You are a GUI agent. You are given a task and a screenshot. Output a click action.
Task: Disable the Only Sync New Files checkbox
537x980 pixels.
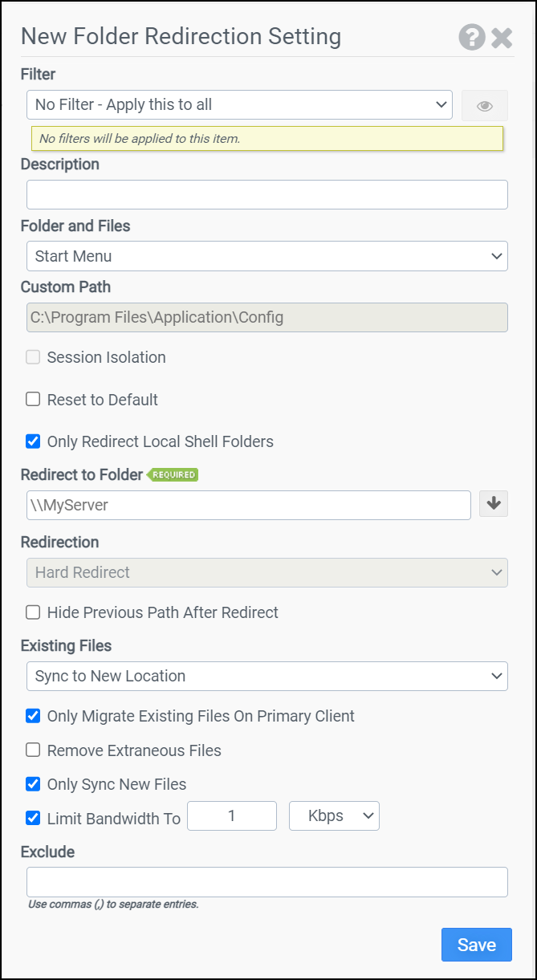33,784
